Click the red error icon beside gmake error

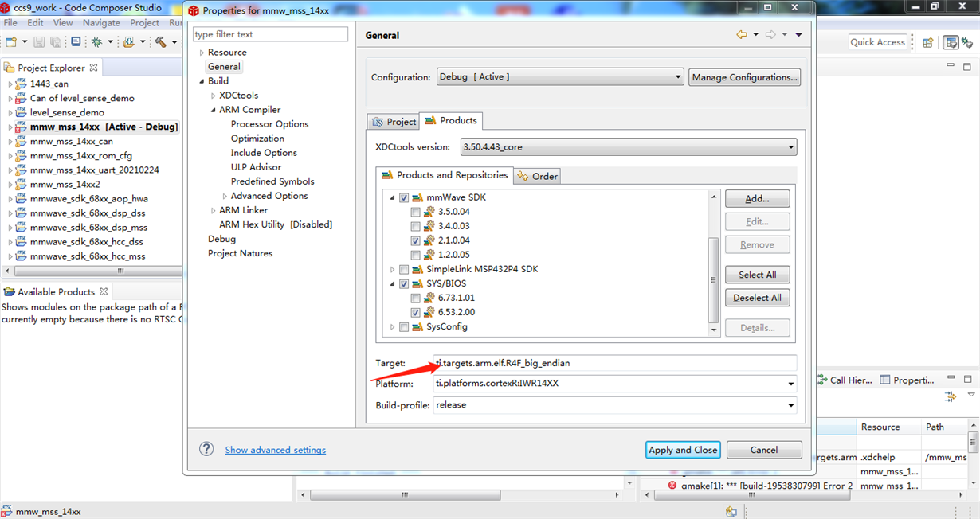click(x=672, y=486)
